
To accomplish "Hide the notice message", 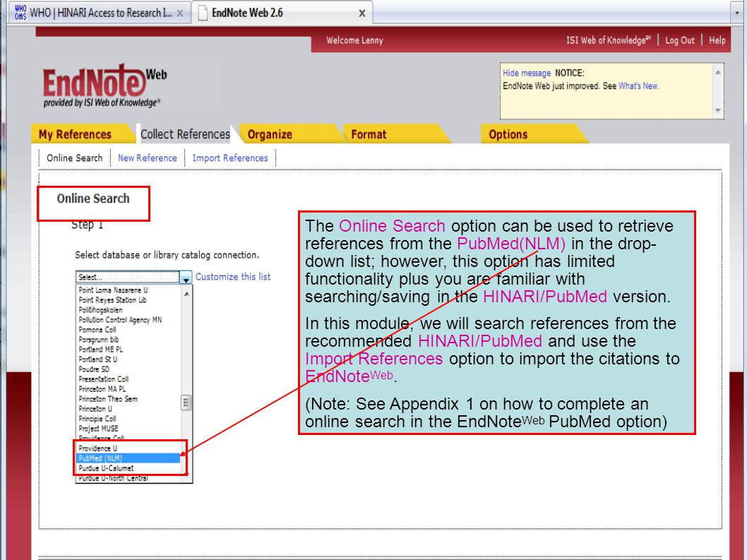I will pyautogui.click(x=527, y=73).
